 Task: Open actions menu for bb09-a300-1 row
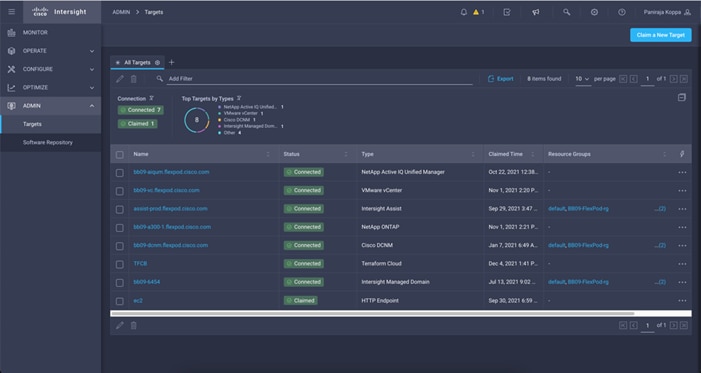coord(682,227)
